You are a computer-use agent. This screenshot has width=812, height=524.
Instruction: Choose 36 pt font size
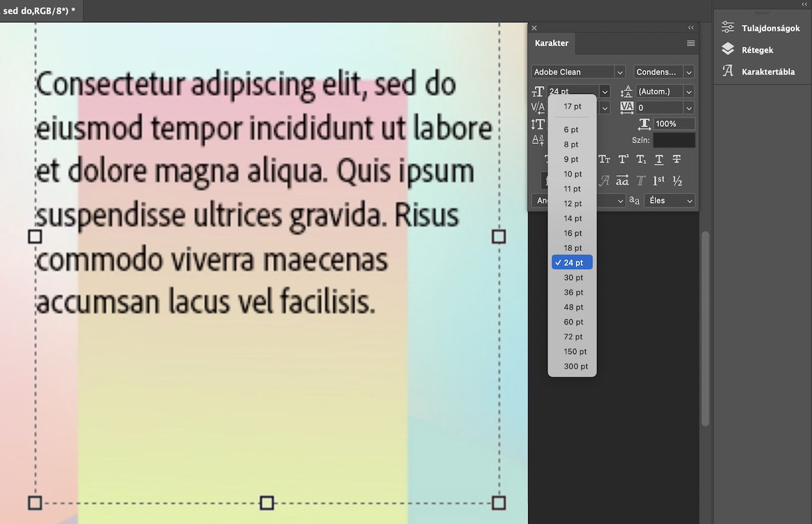click(x=572, y=292)
